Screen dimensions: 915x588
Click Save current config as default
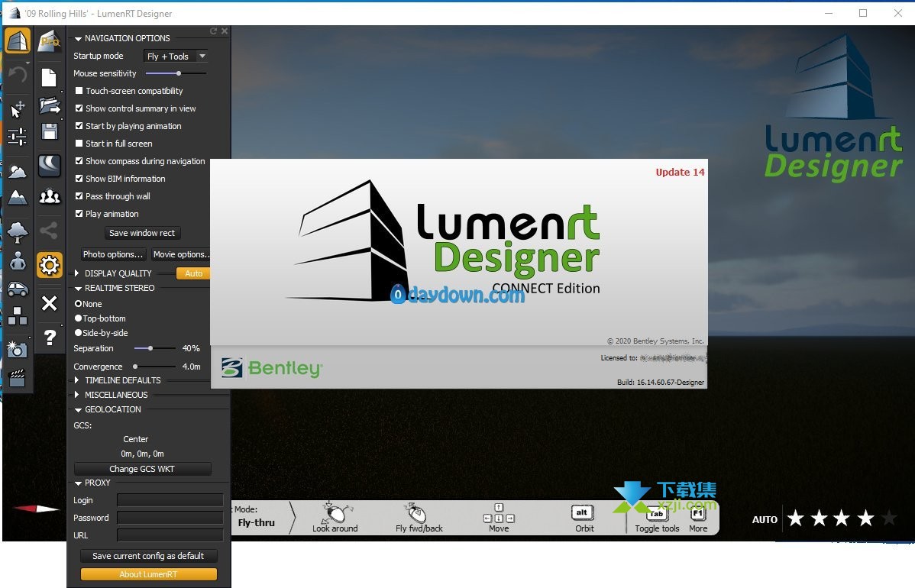pyautogui.click(x=148, y=556)
